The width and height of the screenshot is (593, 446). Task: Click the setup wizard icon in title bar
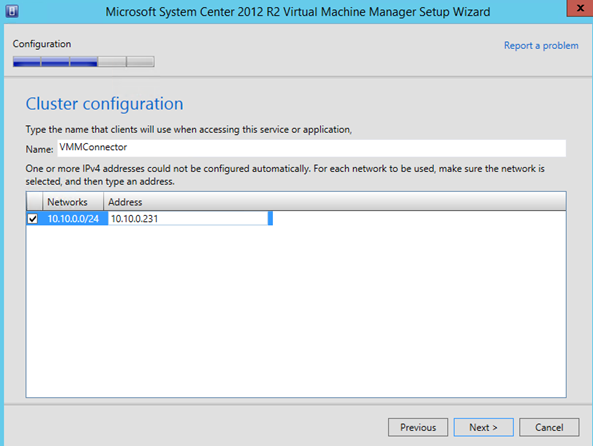point(12,11)
